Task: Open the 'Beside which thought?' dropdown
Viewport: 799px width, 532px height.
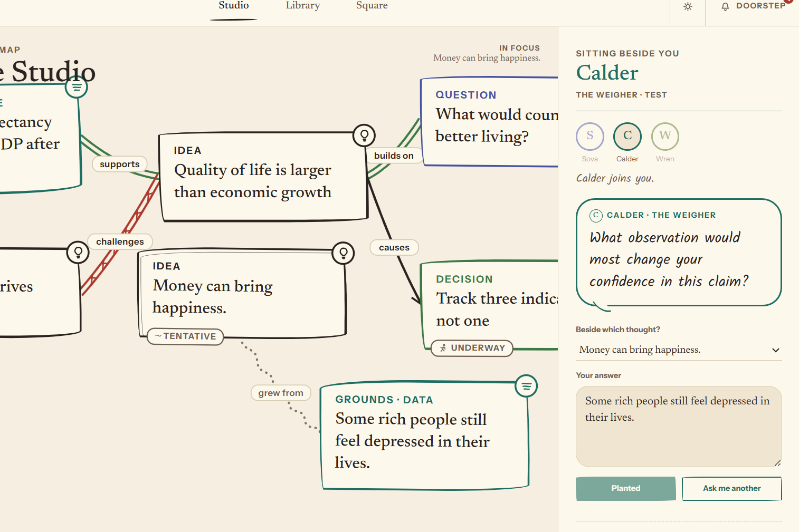Action: tap(679, 350)
